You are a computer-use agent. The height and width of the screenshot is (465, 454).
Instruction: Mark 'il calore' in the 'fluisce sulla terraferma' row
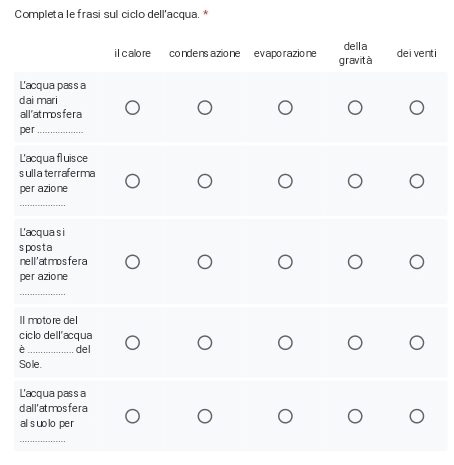[x=132, y=181]
